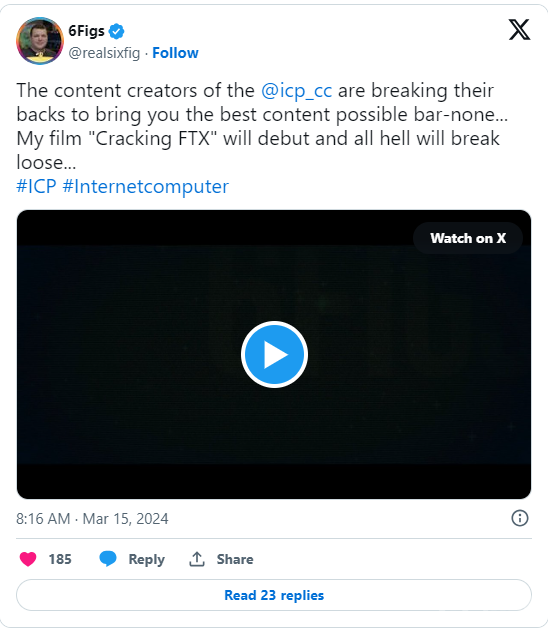Open the @icp_cc mention

click(296, 91)
